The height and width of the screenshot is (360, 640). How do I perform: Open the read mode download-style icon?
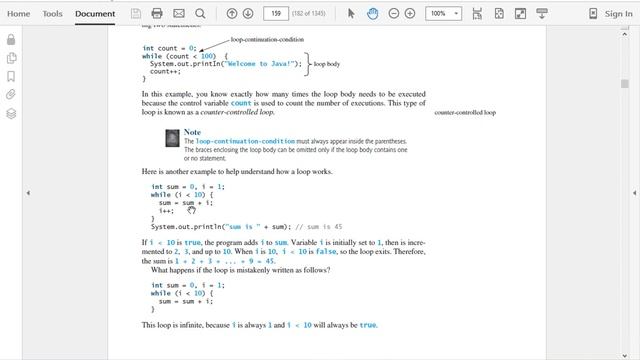tap(542, 13)
